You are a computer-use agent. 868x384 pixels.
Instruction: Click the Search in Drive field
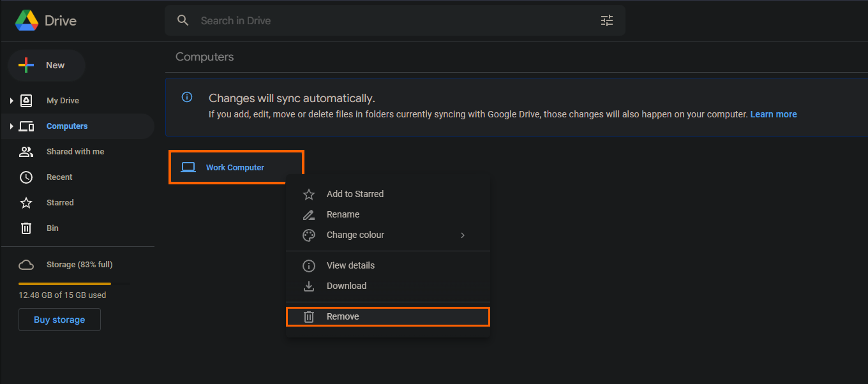[x=394, y=20]
